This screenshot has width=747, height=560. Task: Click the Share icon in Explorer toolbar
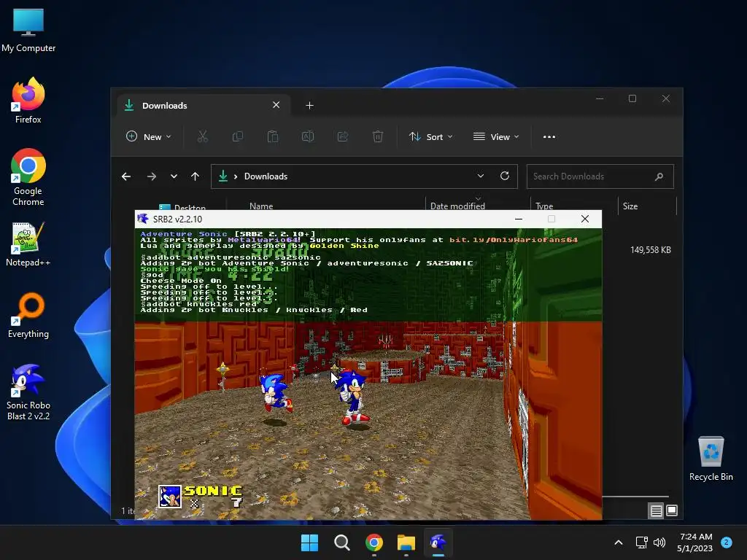point(343,136)
